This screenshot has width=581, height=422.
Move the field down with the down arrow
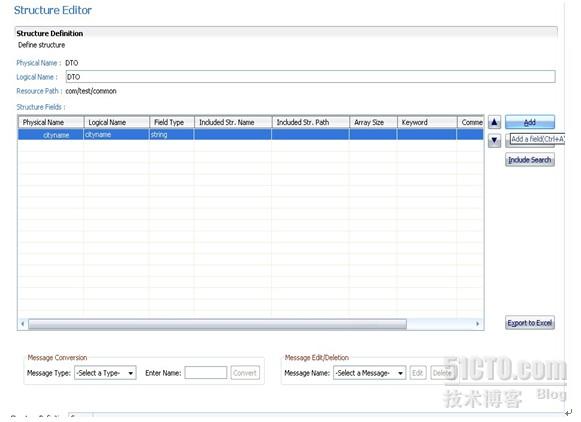pos(494,140)
